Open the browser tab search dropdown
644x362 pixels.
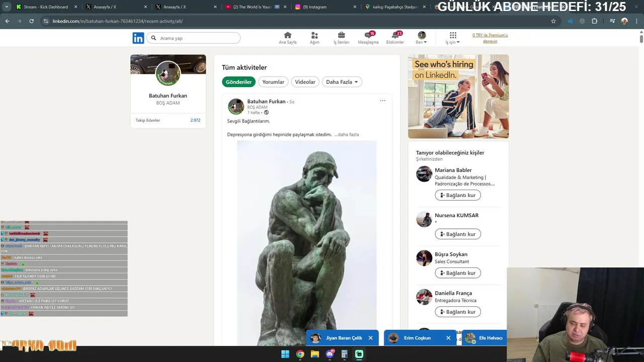[x=7, y=7]
